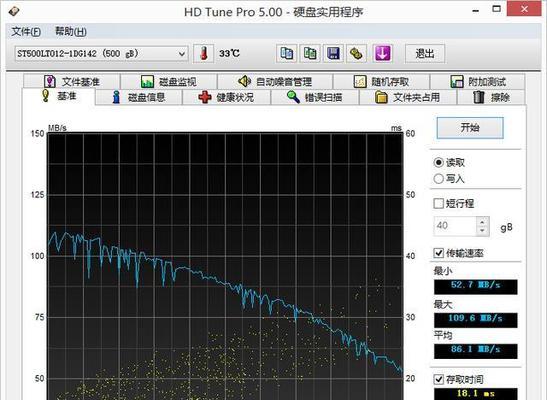Maximize the HD Tune Pro window

[496, 9]
